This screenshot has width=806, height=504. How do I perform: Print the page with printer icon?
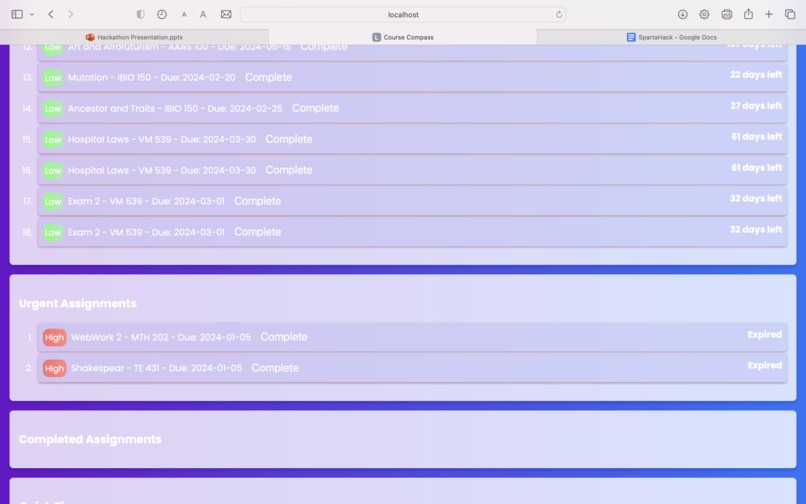(x=727, y=14)
